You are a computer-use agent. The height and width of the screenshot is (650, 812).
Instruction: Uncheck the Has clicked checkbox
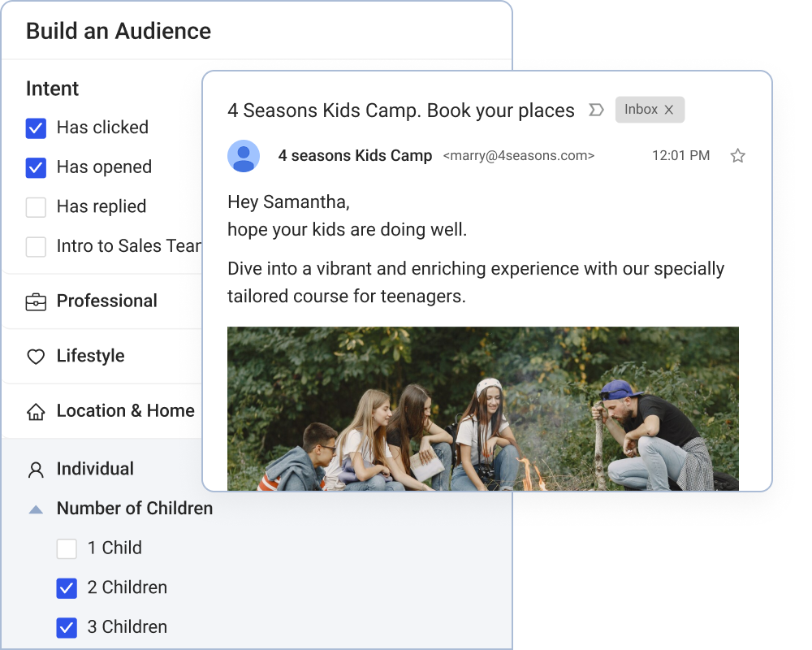(x=36, y=128)
